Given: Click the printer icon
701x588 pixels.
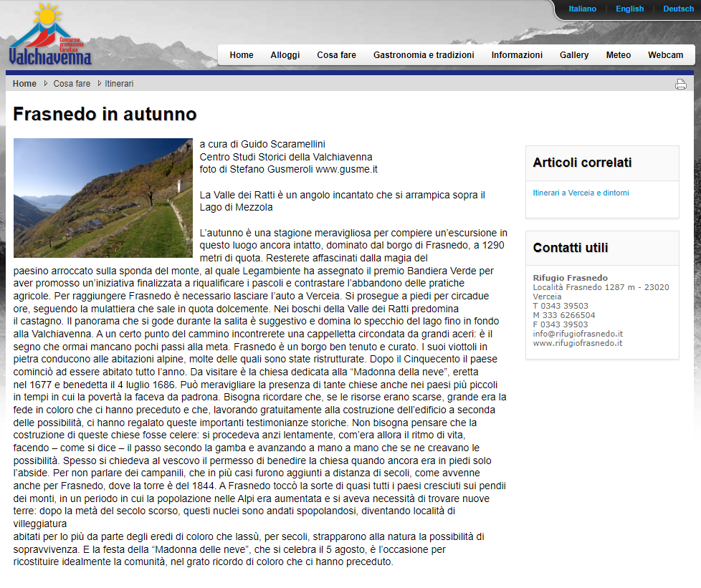Looking at the screenshot, I should [680, 85].
